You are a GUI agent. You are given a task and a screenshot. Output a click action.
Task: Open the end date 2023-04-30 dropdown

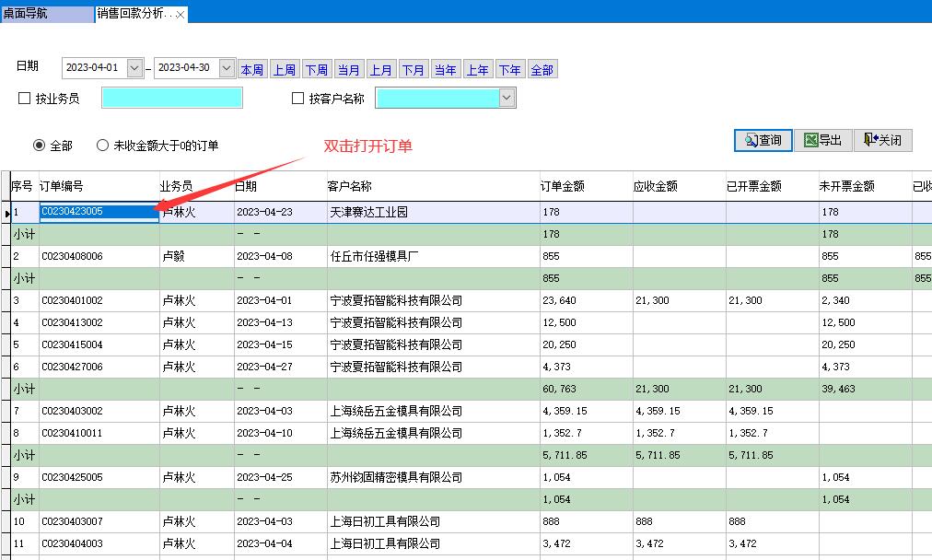coord(227,68)
